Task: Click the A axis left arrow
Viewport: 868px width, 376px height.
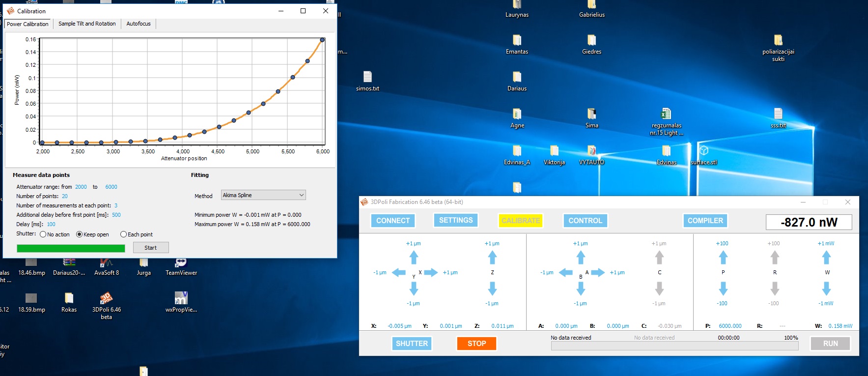Action: coord(566,272)
